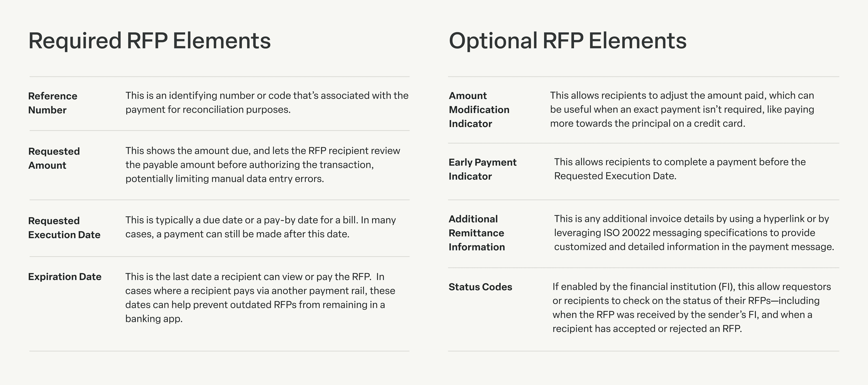868x385 pixels.
Task: Select the Additional Remittance Information label
Action: point(476,233)
